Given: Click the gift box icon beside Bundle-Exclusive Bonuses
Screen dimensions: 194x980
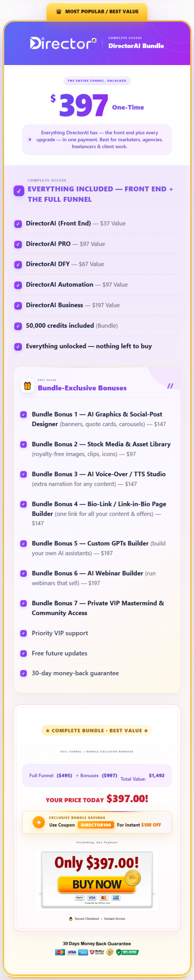Looking at the screenshot, I should 28,385.
